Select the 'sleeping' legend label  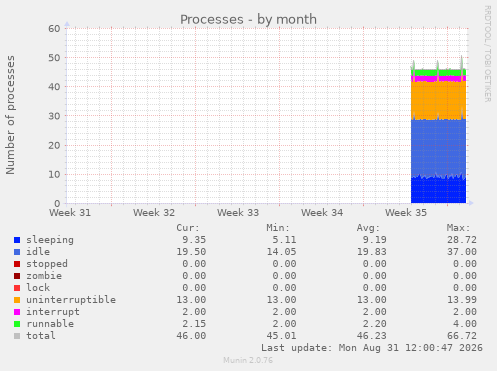coord(50,240)
